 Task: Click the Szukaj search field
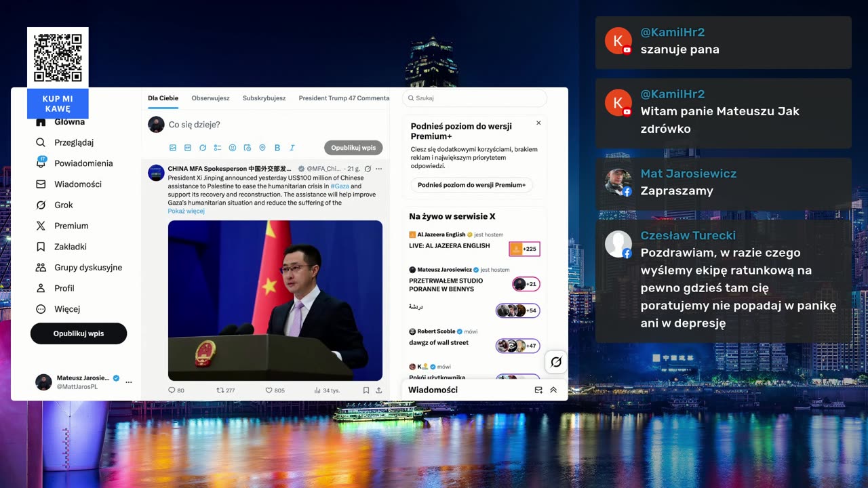point(475,98)
